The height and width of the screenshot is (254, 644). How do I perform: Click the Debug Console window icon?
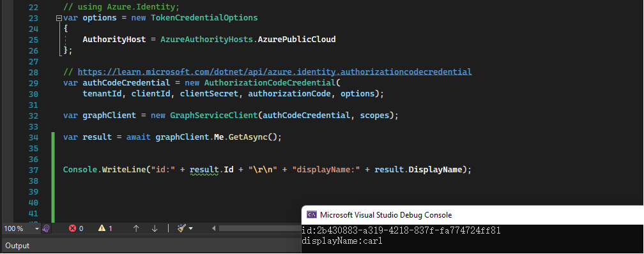point(312,214)
